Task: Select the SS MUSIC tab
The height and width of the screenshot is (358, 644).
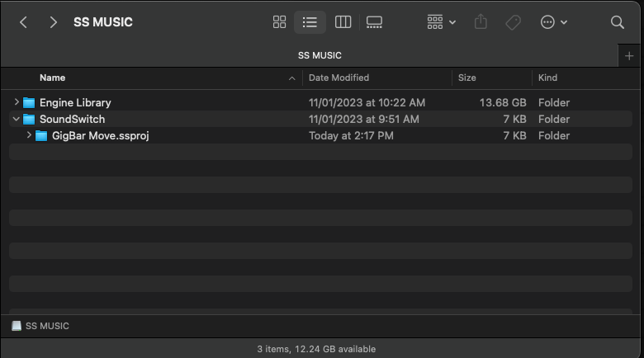Action: 320,55
